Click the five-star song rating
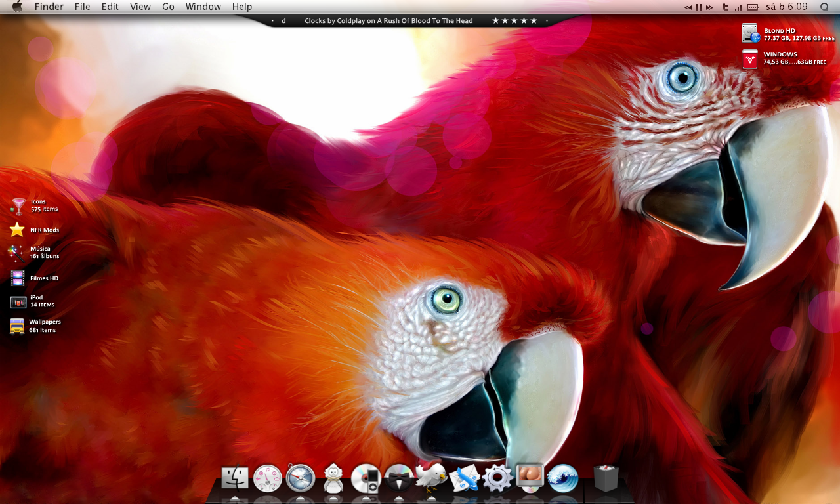 (x=515, y=21)
